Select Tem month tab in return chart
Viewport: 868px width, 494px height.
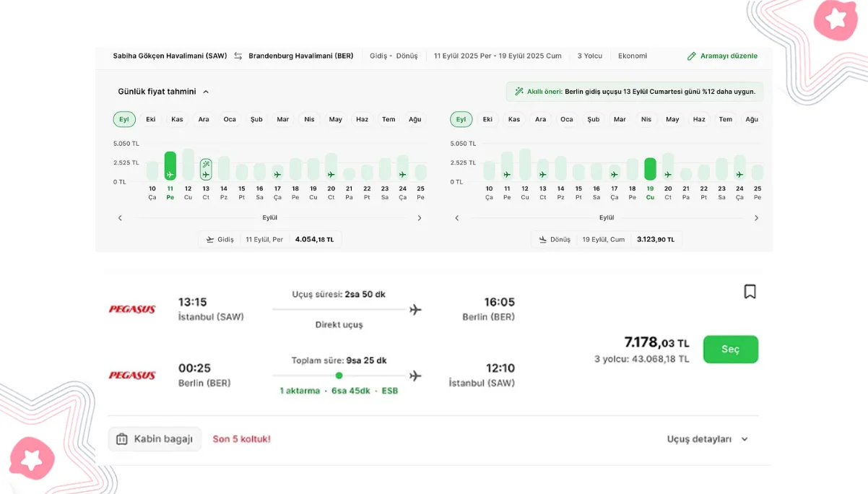726,119
